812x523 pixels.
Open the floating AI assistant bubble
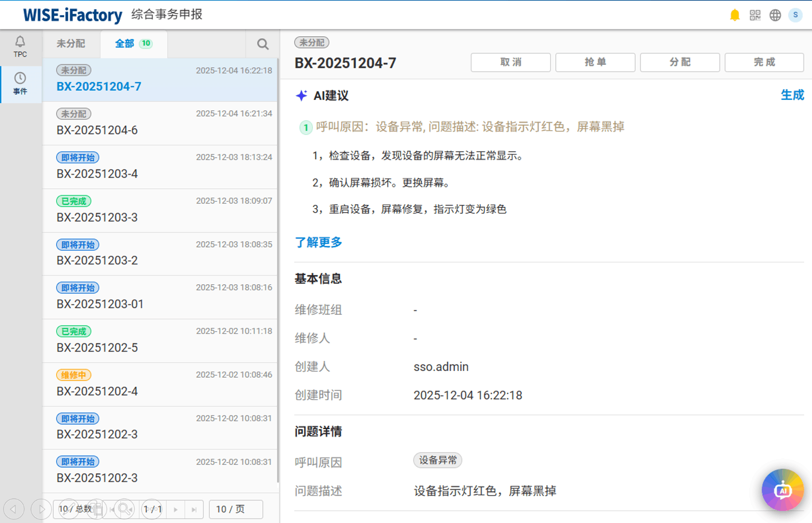782,490
